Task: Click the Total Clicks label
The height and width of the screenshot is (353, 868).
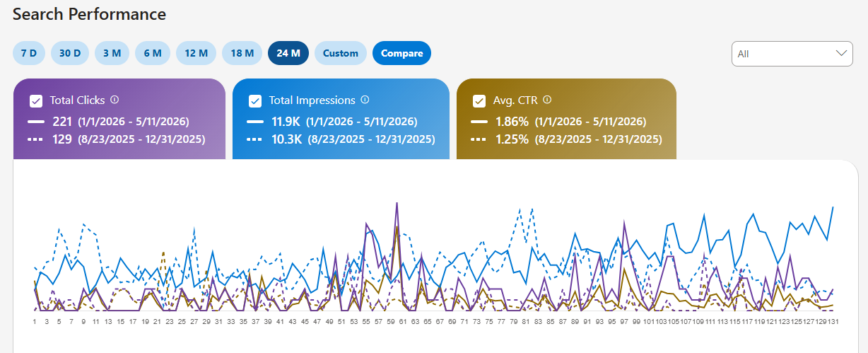Action: tap(78, 100)
